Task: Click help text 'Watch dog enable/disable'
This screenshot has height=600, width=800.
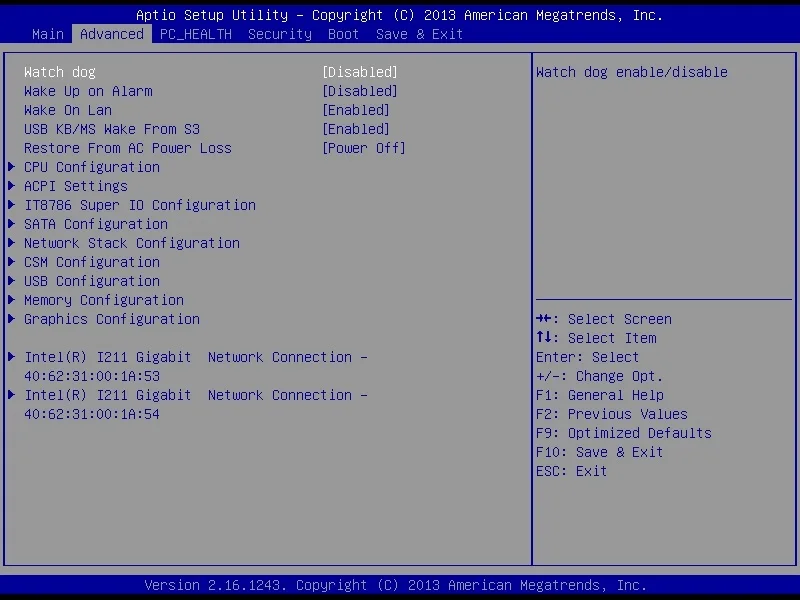Action: point(632,72)
